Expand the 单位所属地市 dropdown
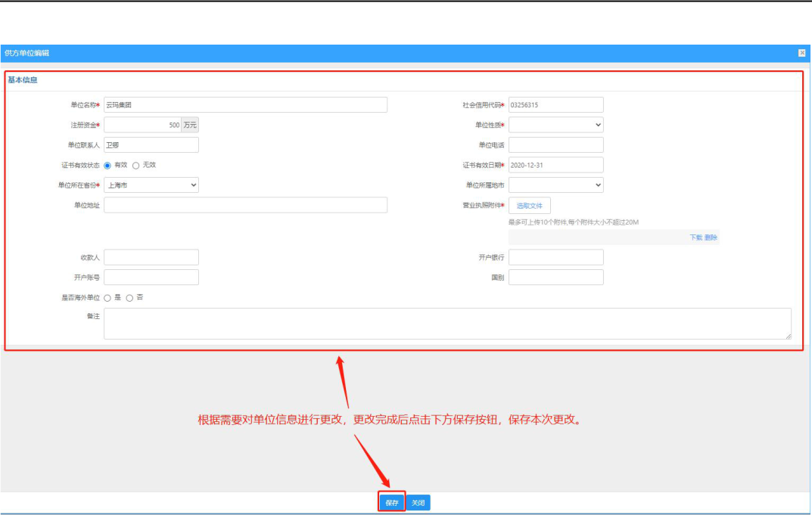812x515 pixels. tap(555, 185)
